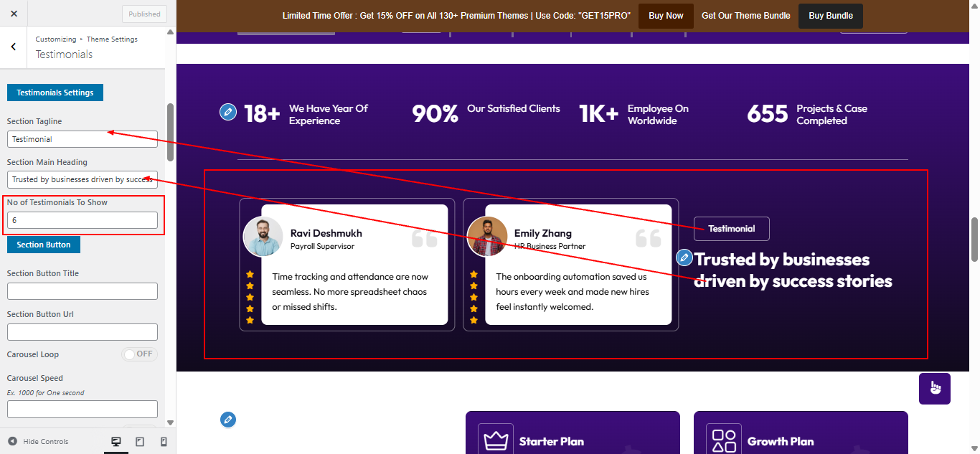Viewport: 980px width, 454px height.
Task: Click the Section Tagline input field
Action: pyautogui.click(x=83, y=139)
